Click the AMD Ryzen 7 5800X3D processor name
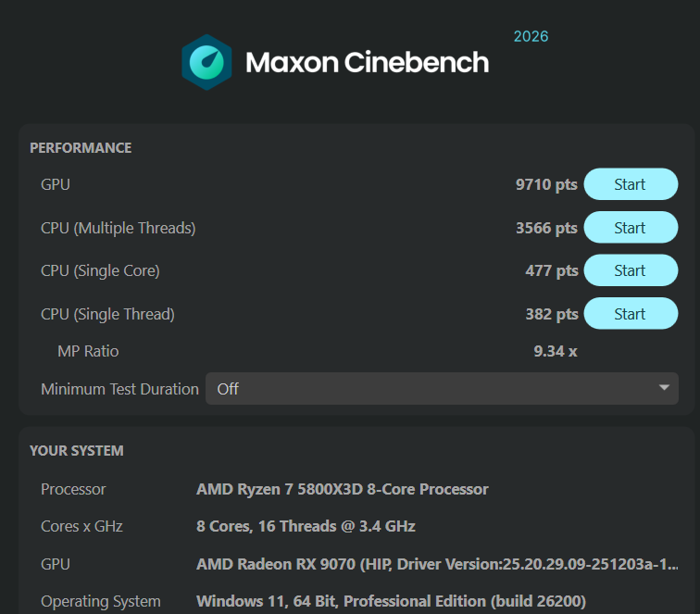700x614 pixels. (343, 489)
